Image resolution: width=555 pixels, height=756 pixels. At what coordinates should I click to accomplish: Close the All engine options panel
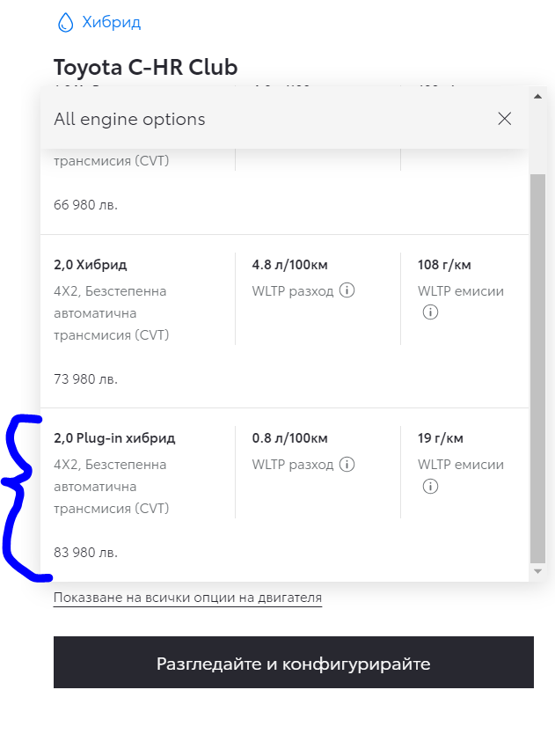click(504, 119)
